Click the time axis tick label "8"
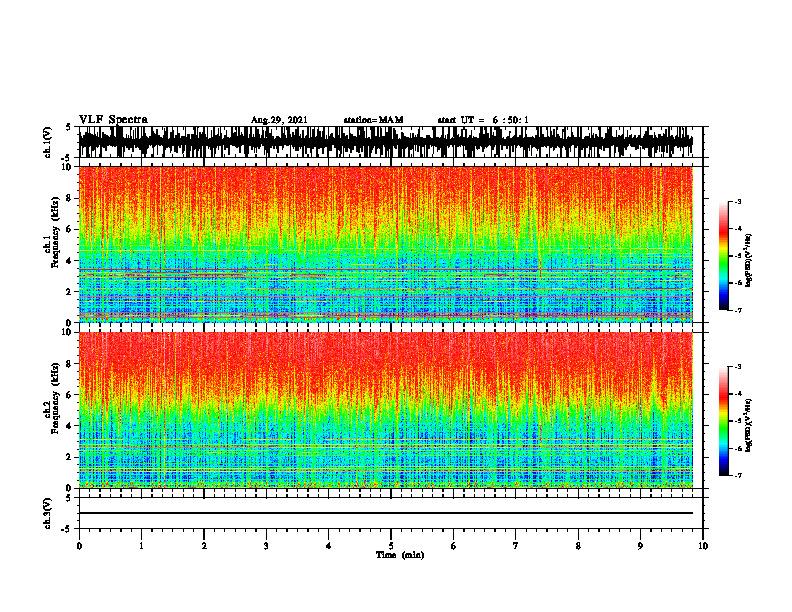 [x=578, y=546]
